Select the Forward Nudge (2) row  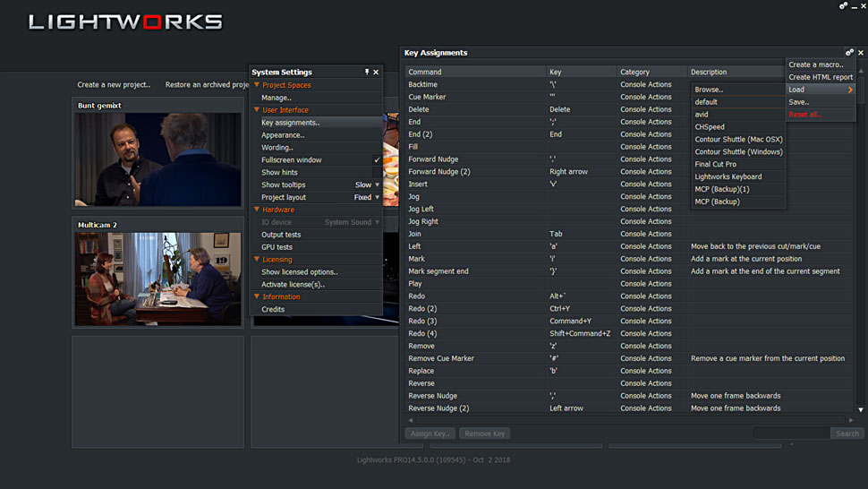pyautogui.click(x=629, y=172)
